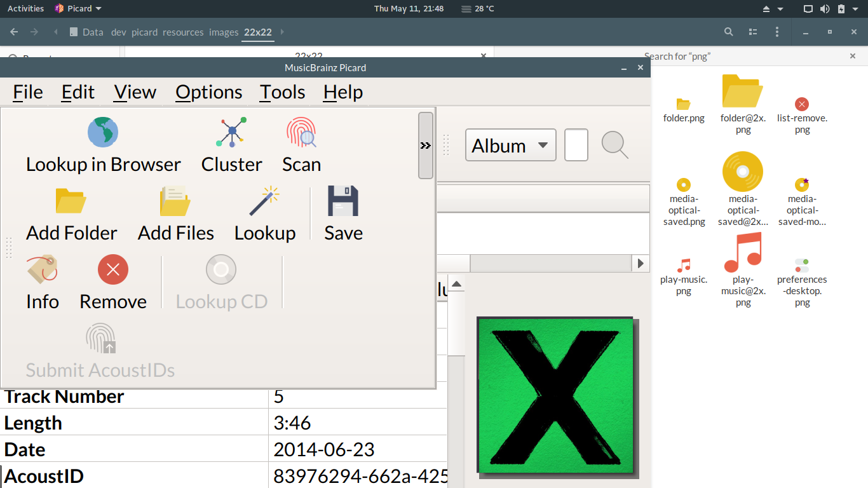Image resolution: width=868 pixels, height=488 pixels.
Task: Open the eject indicator dropdown in top bar
Action: 773,9
